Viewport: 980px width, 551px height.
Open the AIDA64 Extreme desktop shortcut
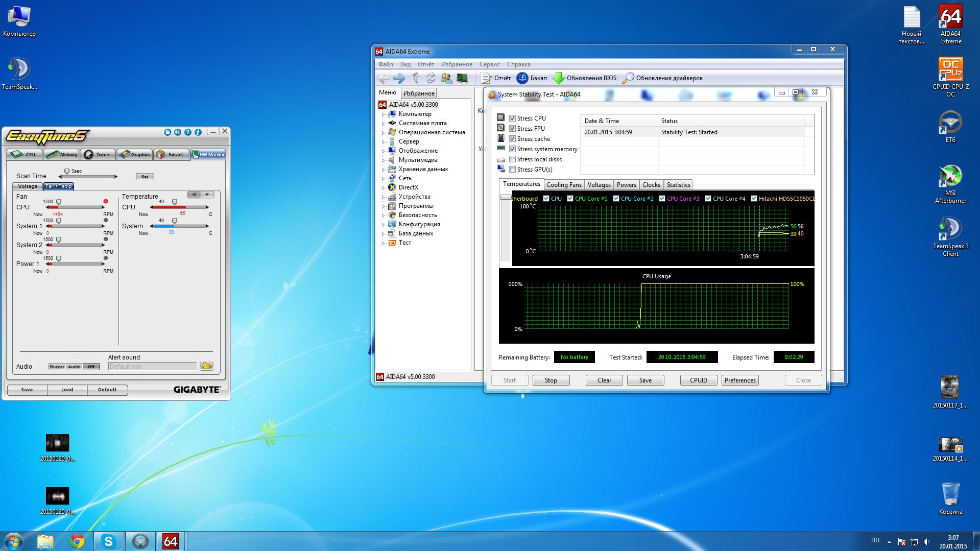click(950, 24)
